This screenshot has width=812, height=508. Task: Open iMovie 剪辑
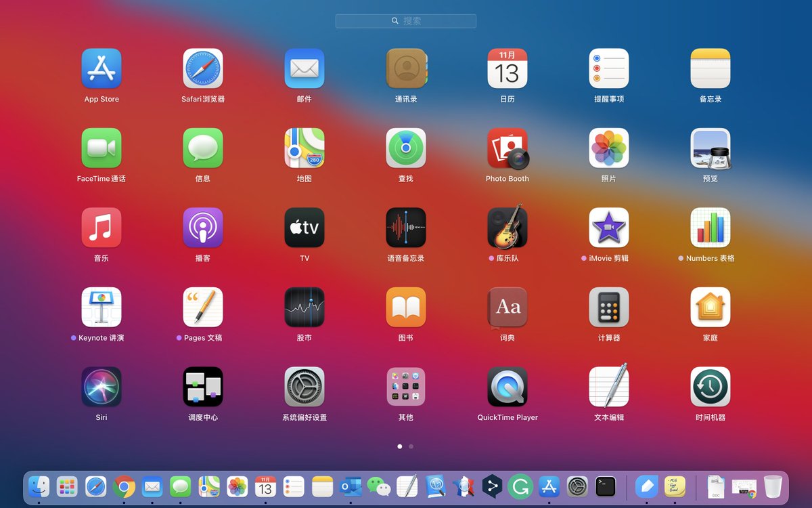coord(609,228)
